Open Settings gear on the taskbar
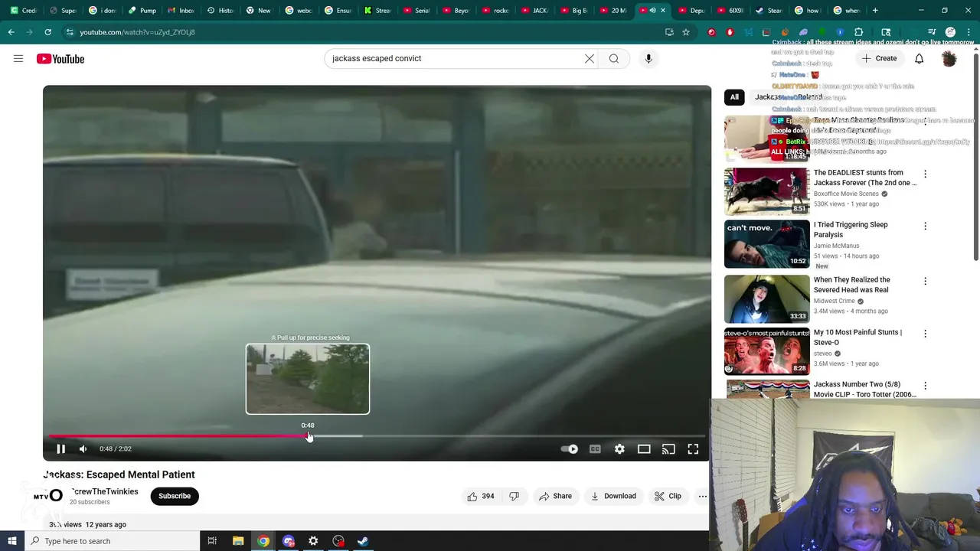The width and height of the screenshot is (980, 551). click(313, 541)
